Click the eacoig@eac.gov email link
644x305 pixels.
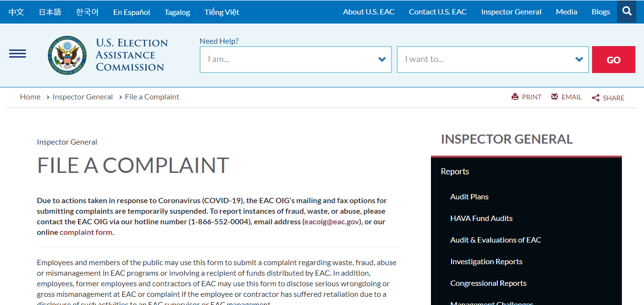[x=331, y=222]
